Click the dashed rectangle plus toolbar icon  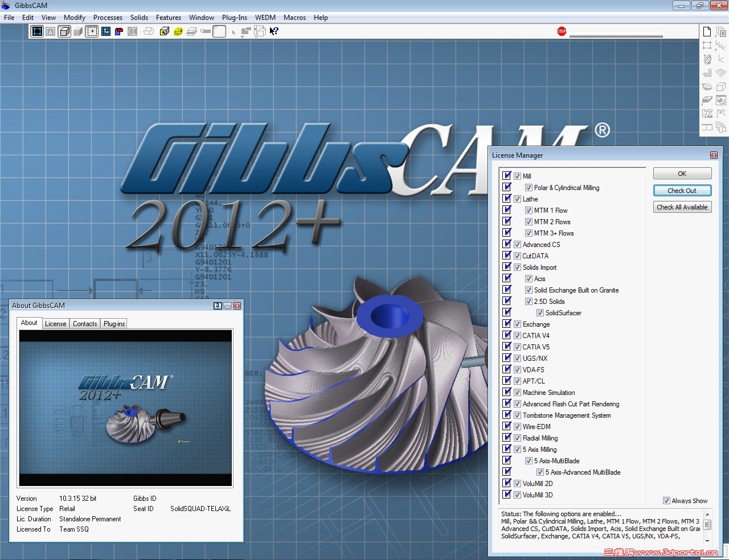[x=92, y=31]
